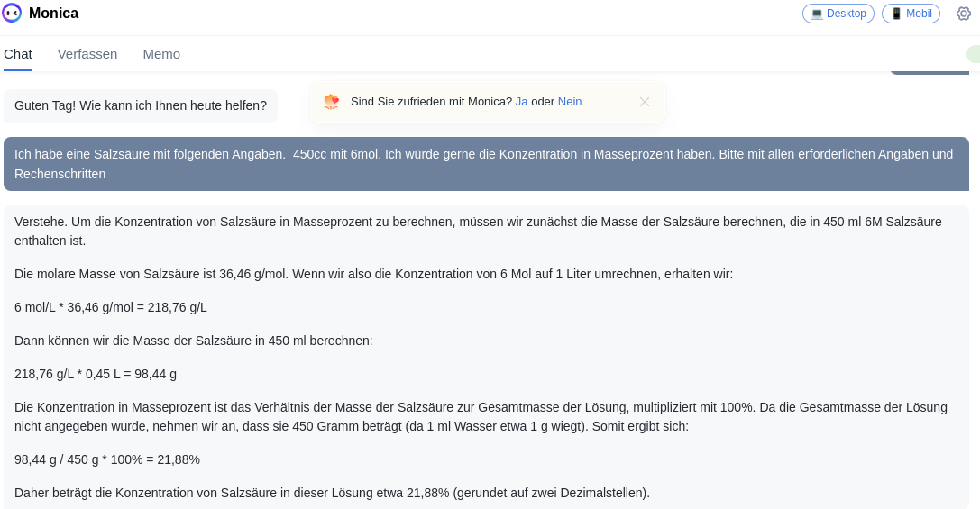Toggle the green switch at right edge
Viewport: 980px width, 509px height.
tap(973, 54)
